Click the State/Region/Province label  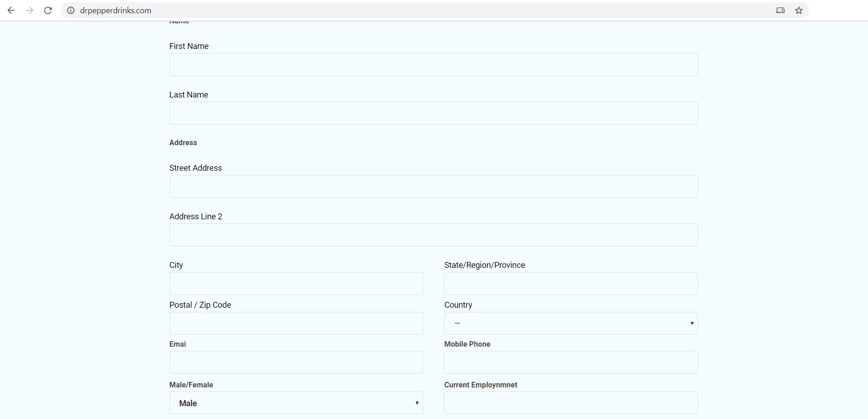pos(484,265)
